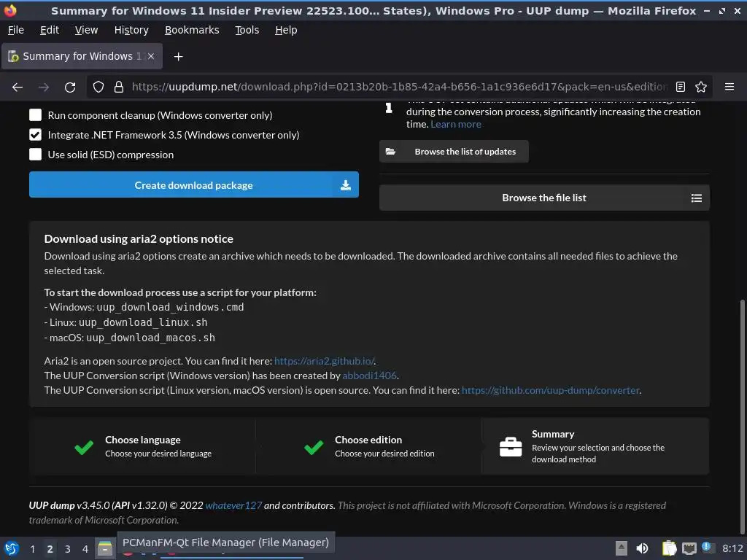Screen dimensions: 747x560
Task: Click the forward navigation arrow
Action: [x=44, y=87]
